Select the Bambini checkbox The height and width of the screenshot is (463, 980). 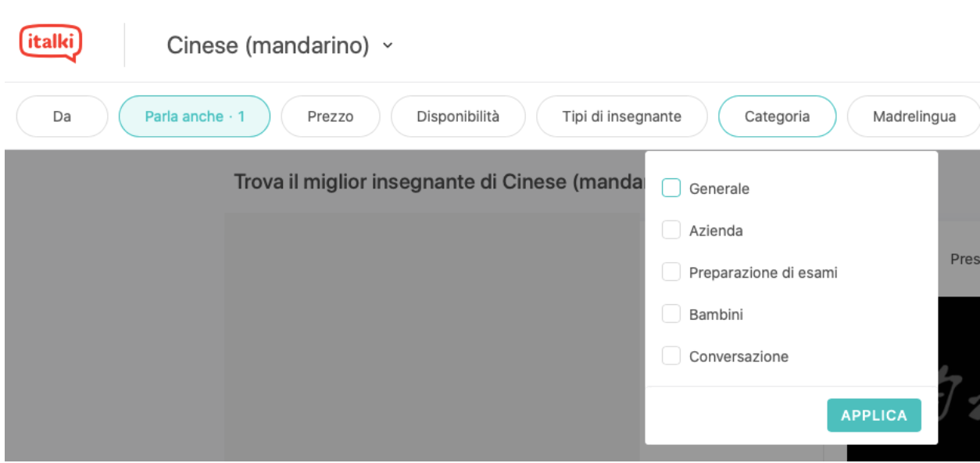[671, 314]
